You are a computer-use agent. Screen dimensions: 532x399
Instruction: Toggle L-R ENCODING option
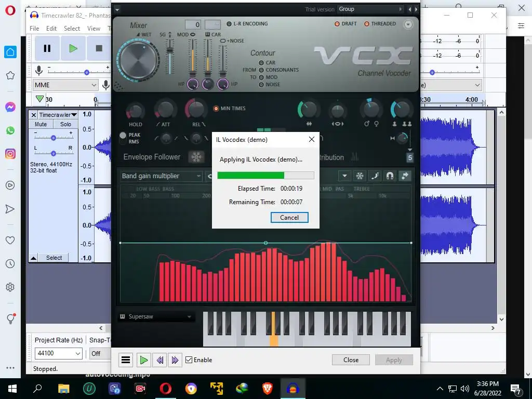pyautogui.click(x=247, y=24)
